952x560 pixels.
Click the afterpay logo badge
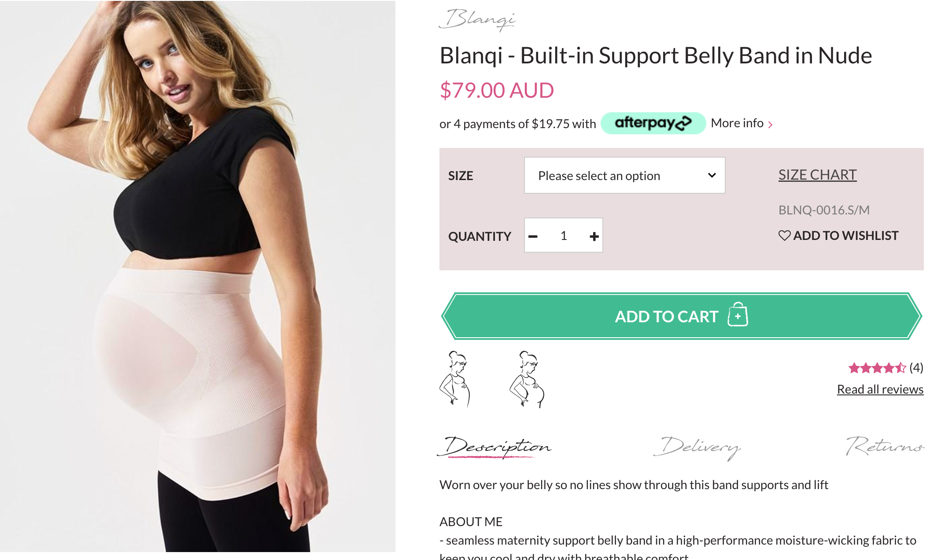coord(653,123)
